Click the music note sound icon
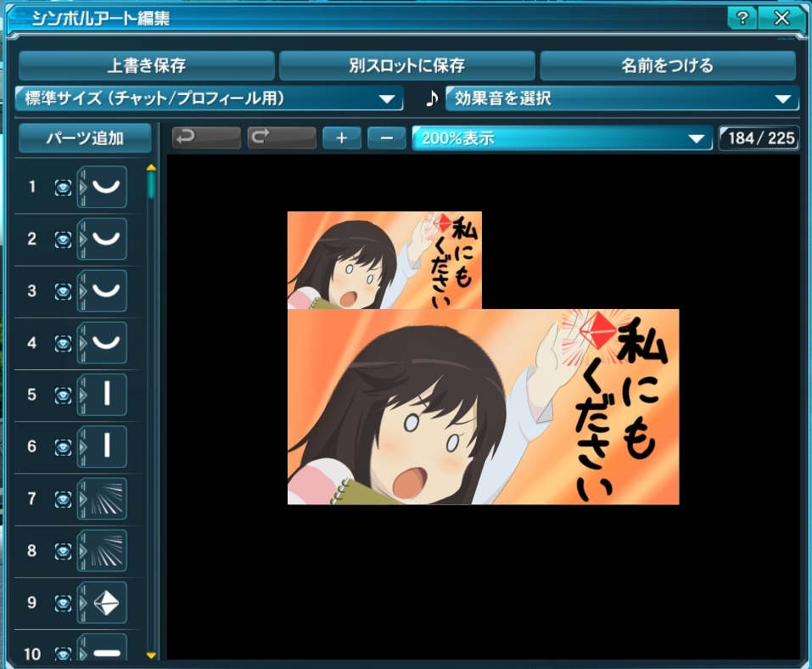The height and width of the screenshot is (669, 812). point(432,98)
